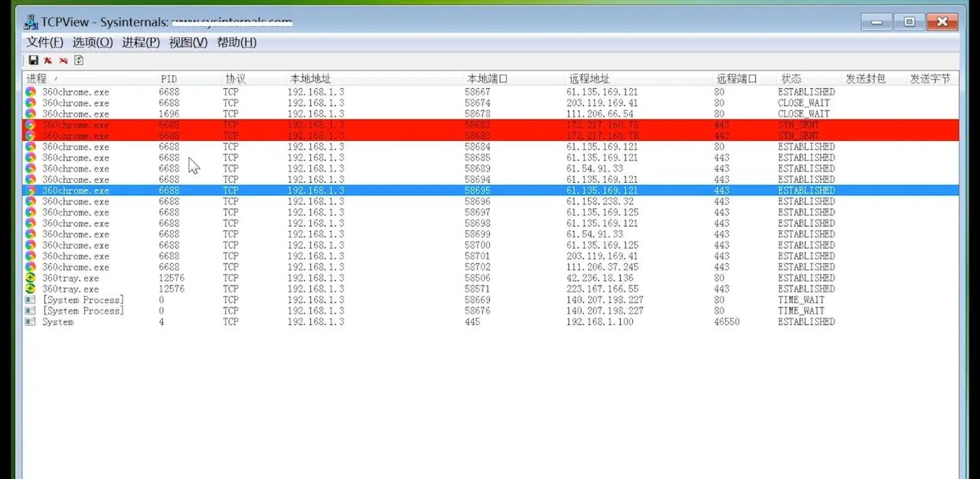Click [System Process] icon in port 58669 row
The width and height of the screenshot is (980, 479).
31,300
